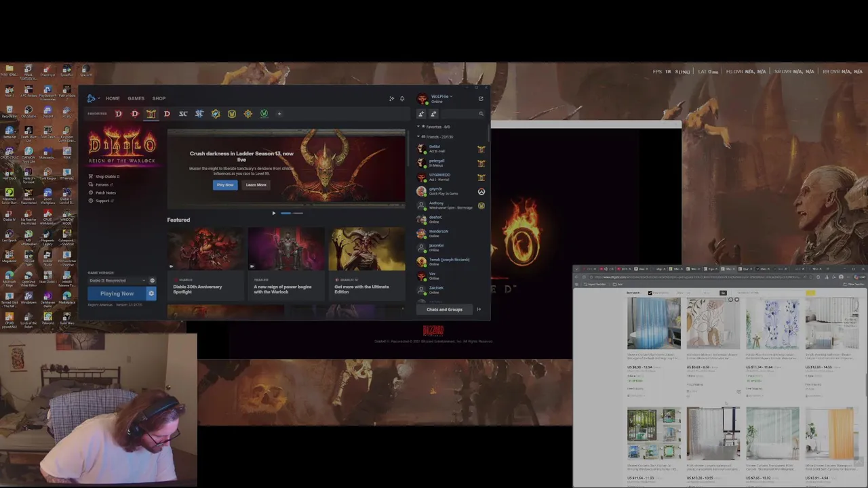The height and width of the screenshot is (488, 868).
Task: Open Diablo 30th Anniversary Spotlight card
Action: pos(205,264)
